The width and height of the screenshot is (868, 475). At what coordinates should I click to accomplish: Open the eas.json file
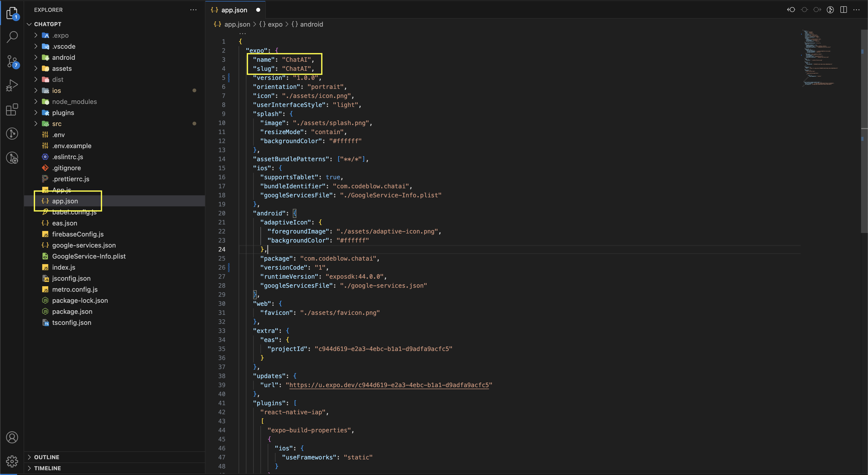[x=115, y=223]
